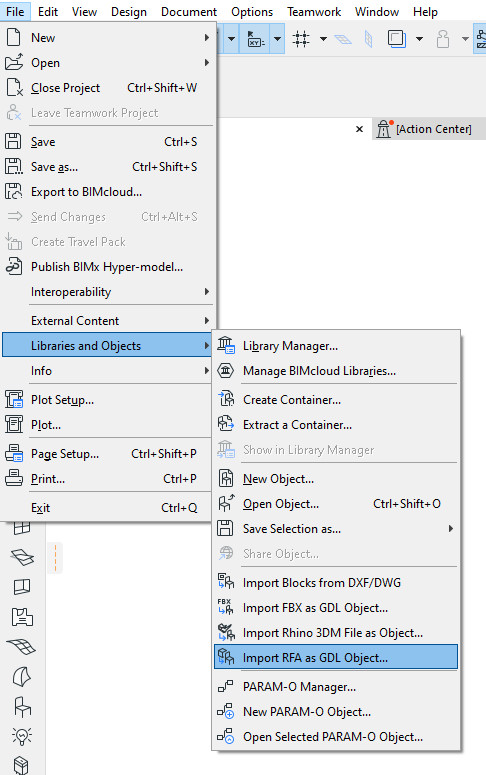This screenshot has width=486, height=775.
Task: Select the Lamp tool in toolbox
Action: coord(22,736)
